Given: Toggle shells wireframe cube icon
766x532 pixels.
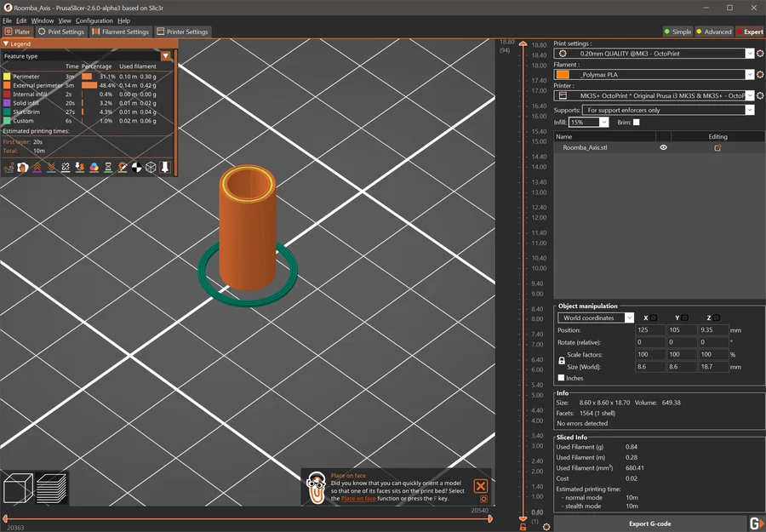Looking at the screenshot, I should tap(151, 168).
